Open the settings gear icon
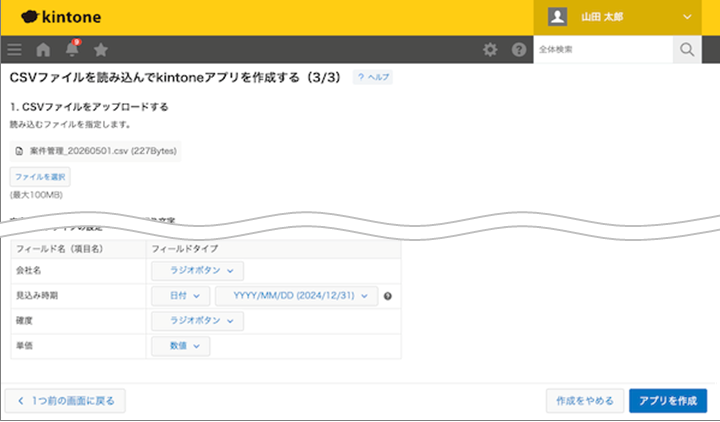 pos(490,50)
